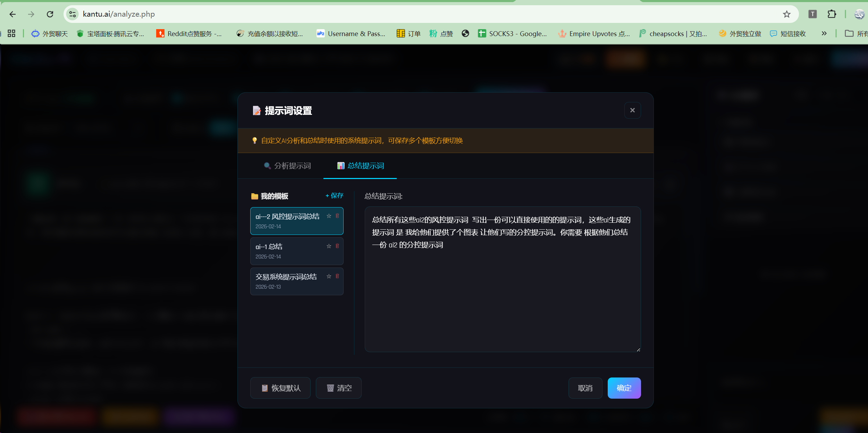
Task: Cancel with the 取消 button
Action: click(x=585, y=388)
